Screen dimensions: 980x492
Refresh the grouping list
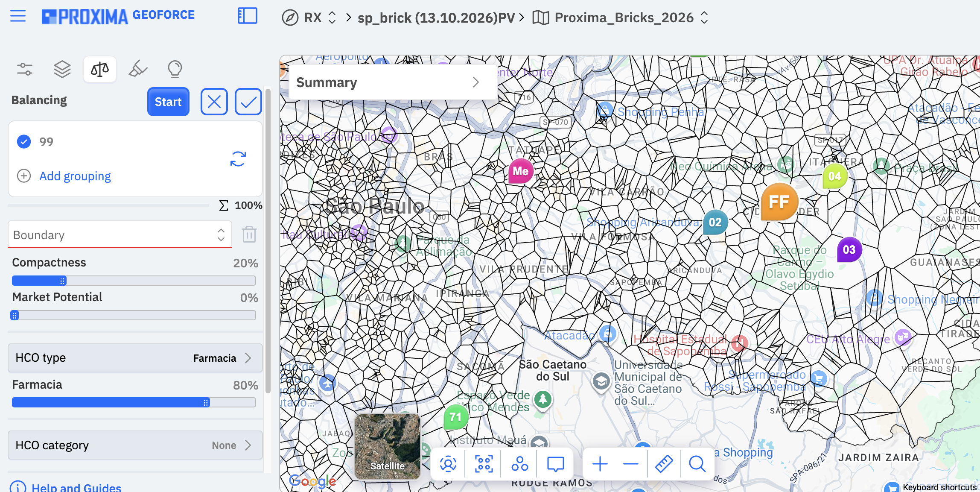pyautogui.click(x=238, y=159)
